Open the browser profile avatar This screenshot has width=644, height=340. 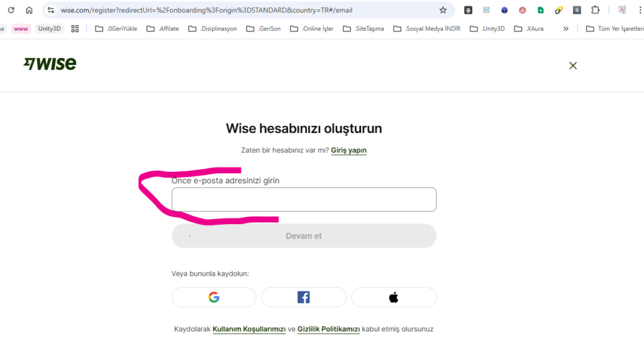[622, 10]
